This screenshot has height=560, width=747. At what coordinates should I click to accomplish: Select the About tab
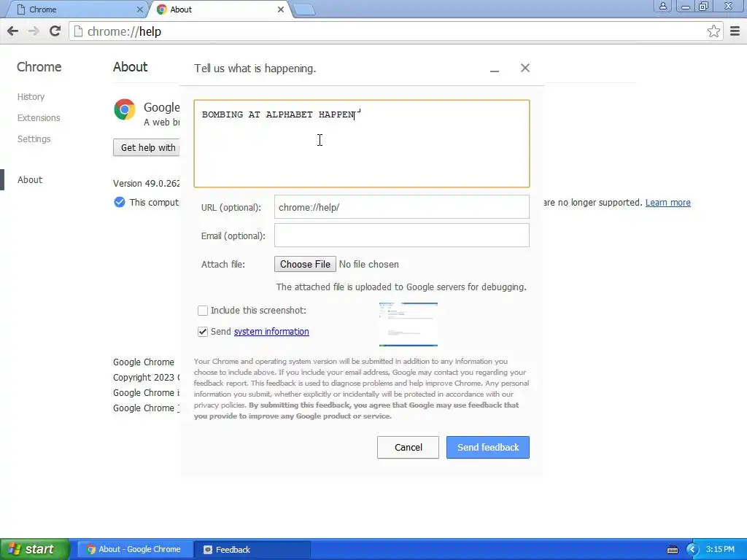pos(220,9)
